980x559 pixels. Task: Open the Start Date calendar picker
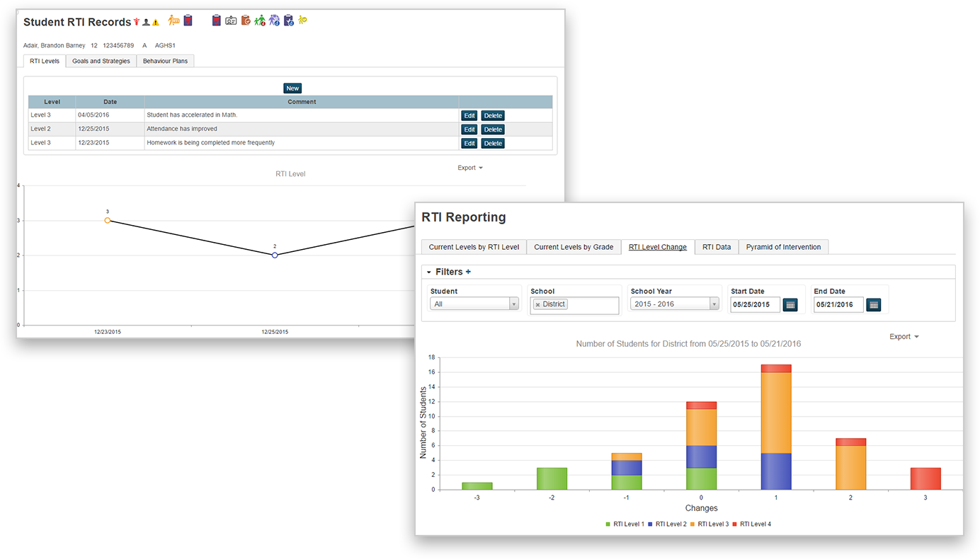(x=790, y=304)
